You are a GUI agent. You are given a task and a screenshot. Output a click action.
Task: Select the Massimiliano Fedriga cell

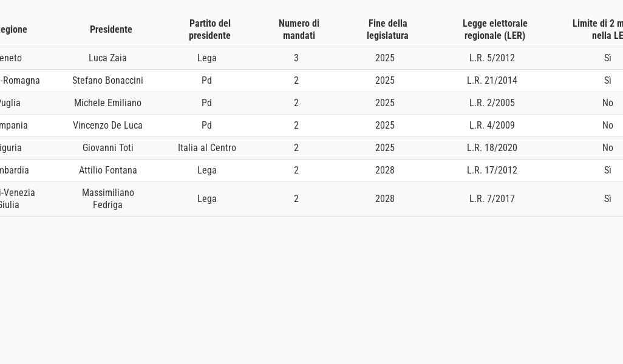coord(107,199)
